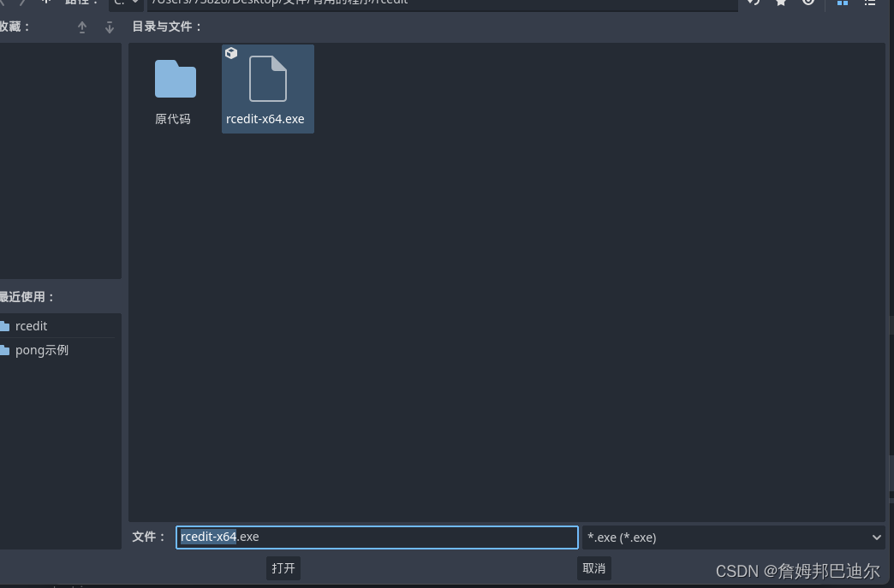894x588 pixels.
Task: Switch to list view mode
Action: [x=870, y=3]
